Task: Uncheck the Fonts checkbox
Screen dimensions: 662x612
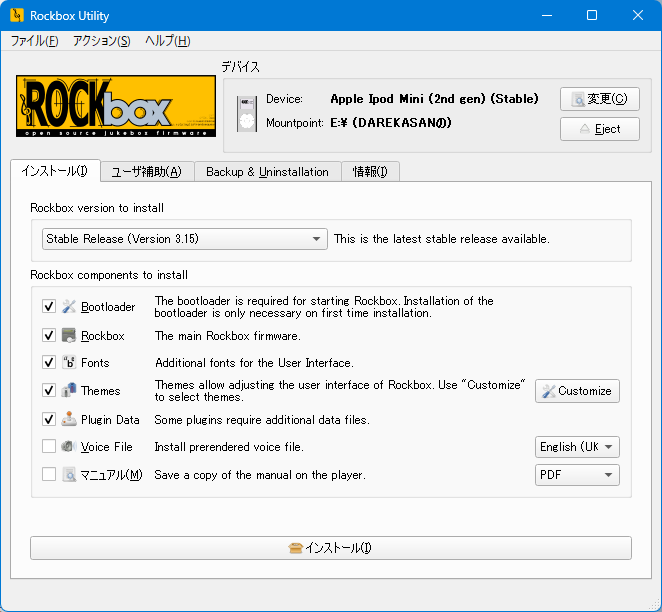Action: (x=49, y=363)
